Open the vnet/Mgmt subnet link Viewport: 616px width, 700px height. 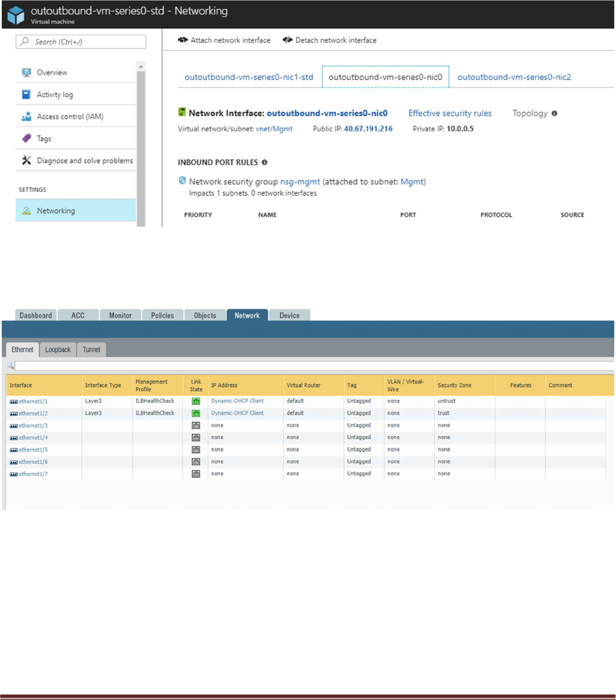point(274,129)
